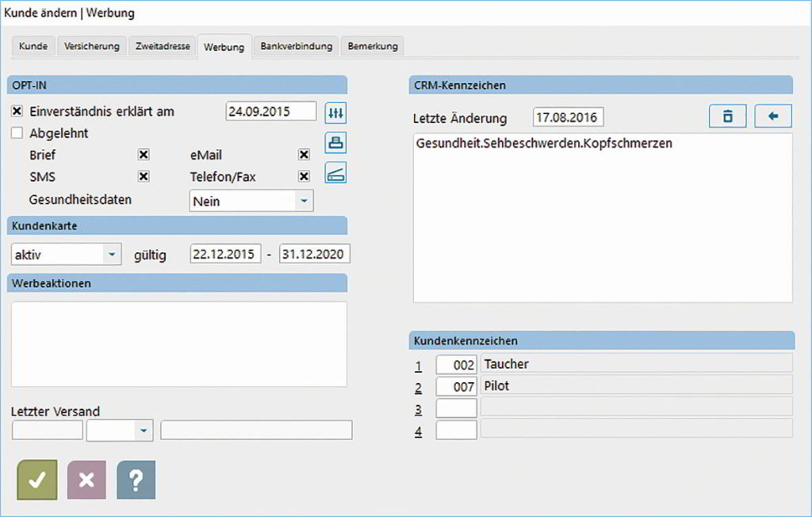
Task: Expand the Kundenkarte status dropdown showing 'aktiv'
Action: [x=112, y=255]
